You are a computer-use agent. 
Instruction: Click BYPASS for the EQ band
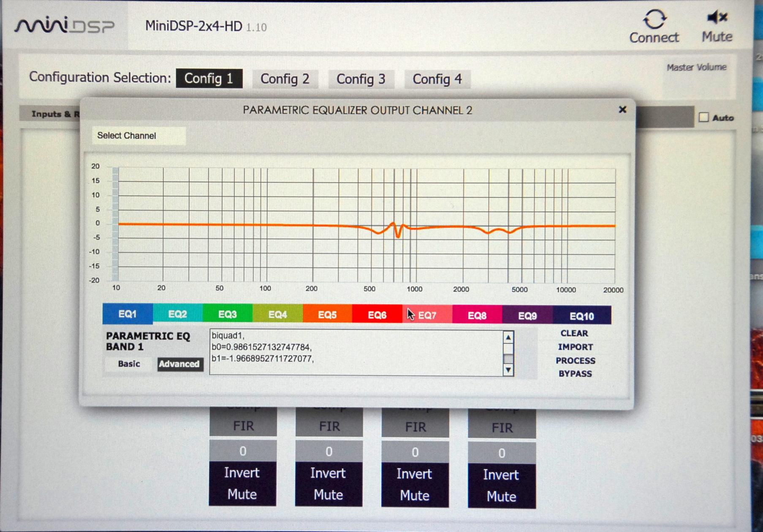575,374
